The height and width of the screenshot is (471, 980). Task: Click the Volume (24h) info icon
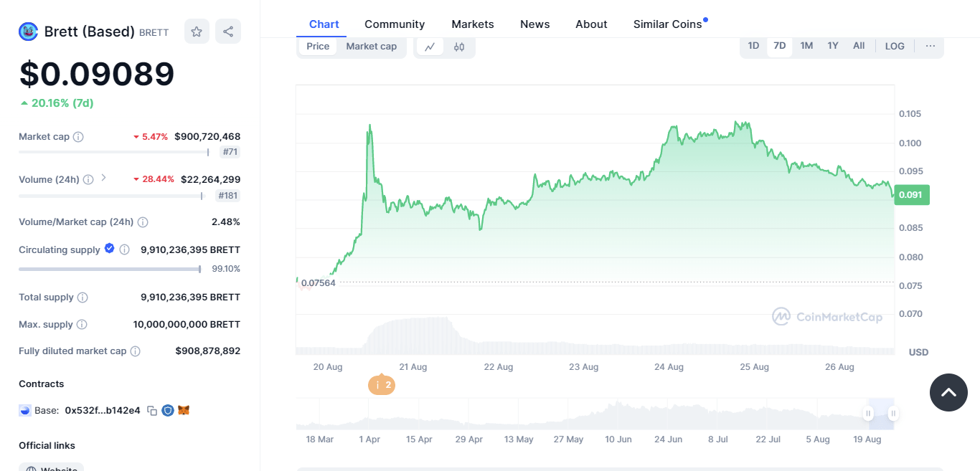pyautogui.click(x=88, y=180)
